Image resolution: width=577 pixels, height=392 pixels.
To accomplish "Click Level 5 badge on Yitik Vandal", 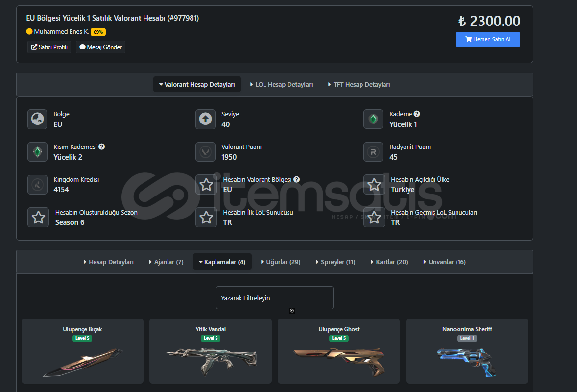I will (211, 338).
